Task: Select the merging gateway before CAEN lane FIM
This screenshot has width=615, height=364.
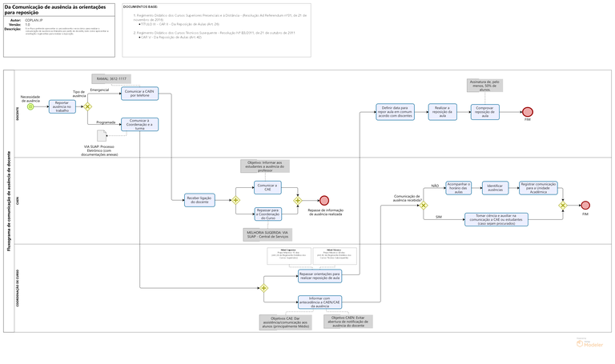Action: pos(563,206)
